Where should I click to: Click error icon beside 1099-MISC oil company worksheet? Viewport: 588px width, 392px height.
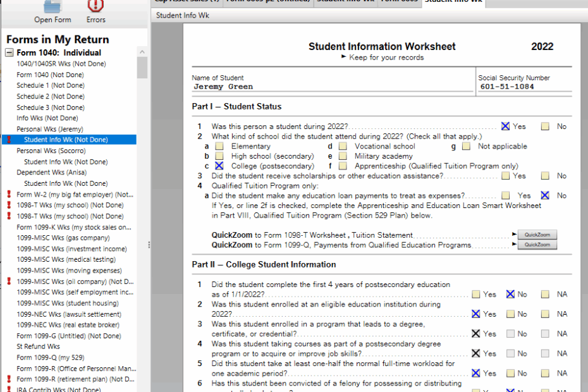[x=8, y=281]
